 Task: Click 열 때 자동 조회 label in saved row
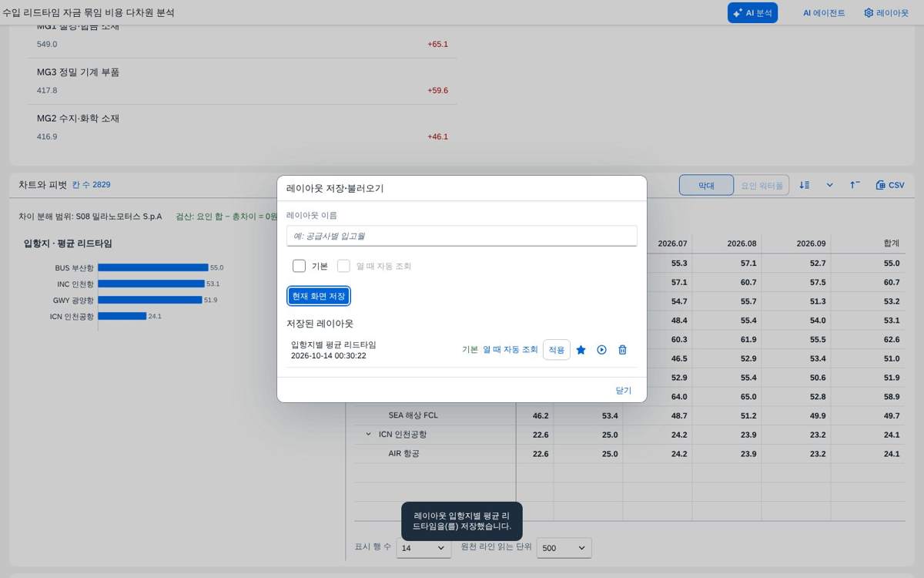tap(511, 350)
